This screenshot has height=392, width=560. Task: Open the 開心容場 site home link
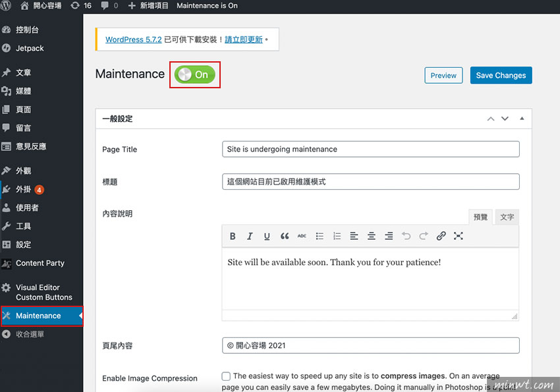[x=41, y=6]
